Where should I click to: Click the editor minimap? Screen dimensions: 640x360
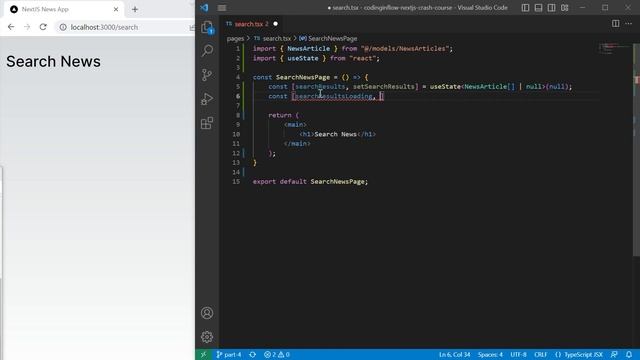(614, 48)
